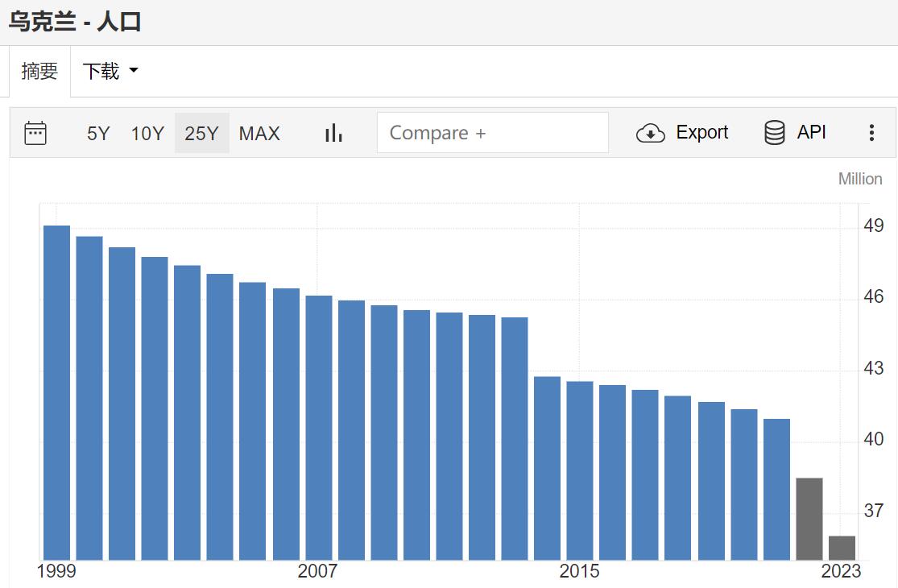This screenshot has height=588, width=898.
Task: Click the 43 y-axis value
Action: pyautogui.click(x=873, y=367)
